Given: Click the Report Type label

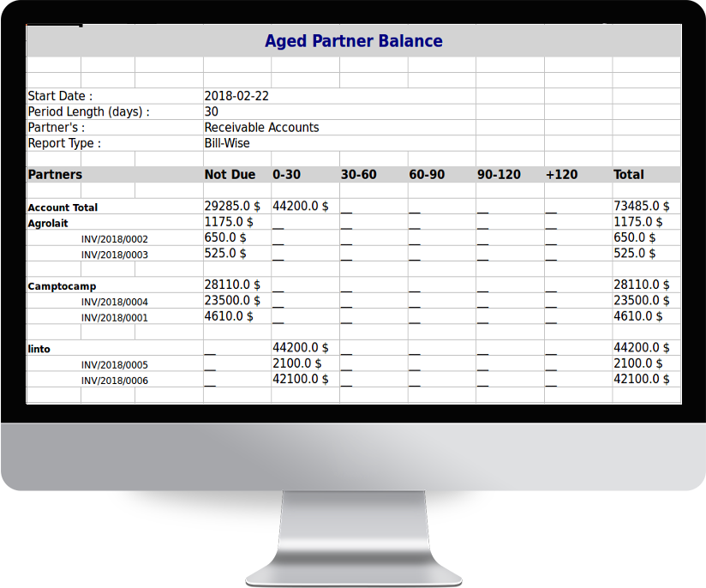Looking at the screenshot, I should click(x=64, y=143).
